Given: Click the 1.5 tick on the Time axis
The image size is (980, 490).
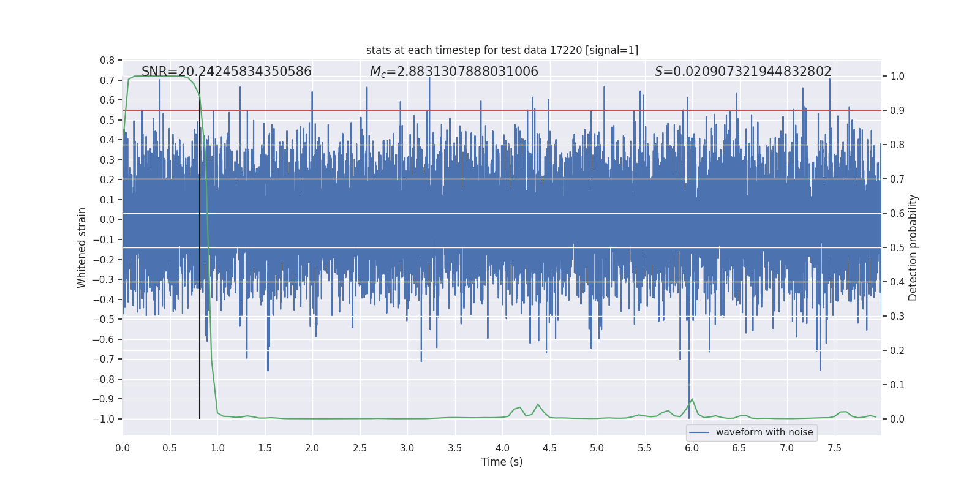Looking at the screenshot, I should point(265,448).
